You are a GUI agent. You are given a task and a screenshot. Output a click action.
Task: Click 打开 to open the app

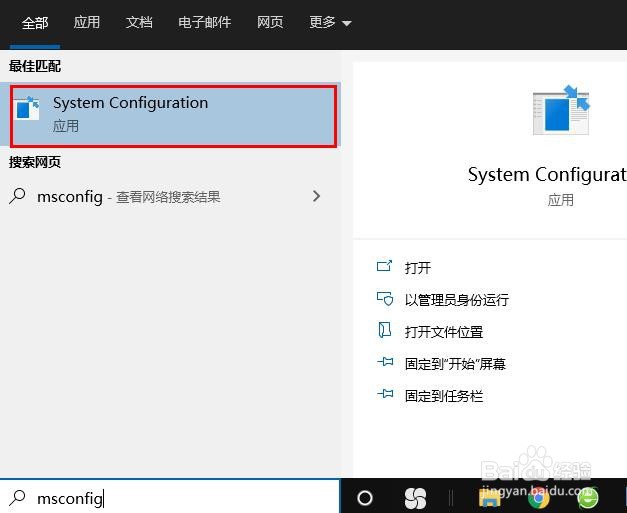[x=417, y=267]
